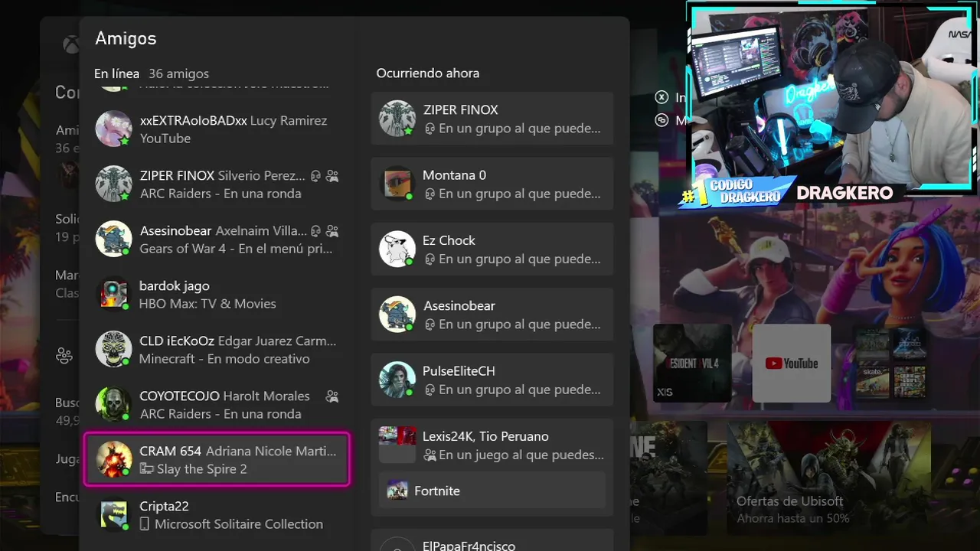Click the Amigos panel title
The image size is (980, 551).
pyautogui.click(x=126, y=38)
